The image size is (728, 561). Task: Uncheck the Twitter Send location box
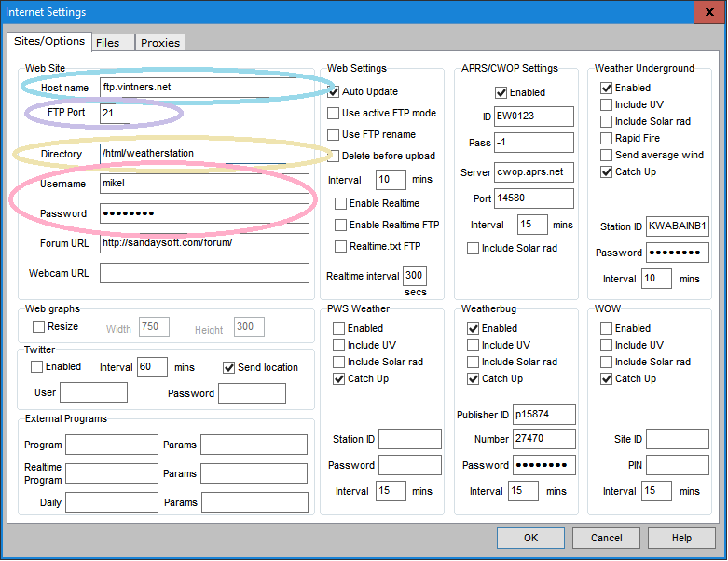click(229, 367)
